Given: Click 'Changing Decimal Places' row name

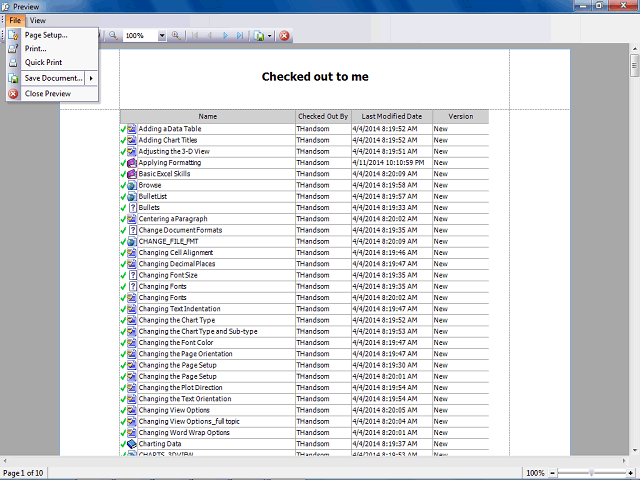Looking at the screenshot, I should [177, 264].
